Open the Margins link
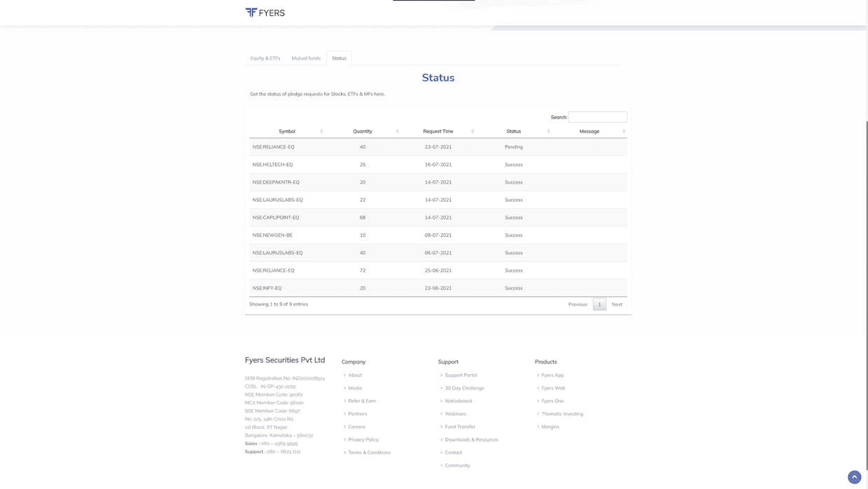The height and width of the screenshot is (489, 868). pos(550,427)
